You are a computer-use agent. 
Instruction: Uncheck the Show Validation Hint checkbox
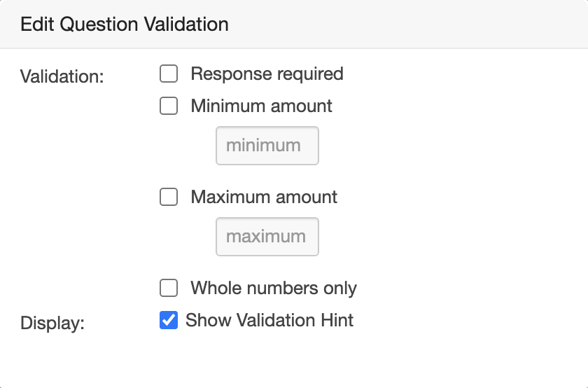[169, 321]
